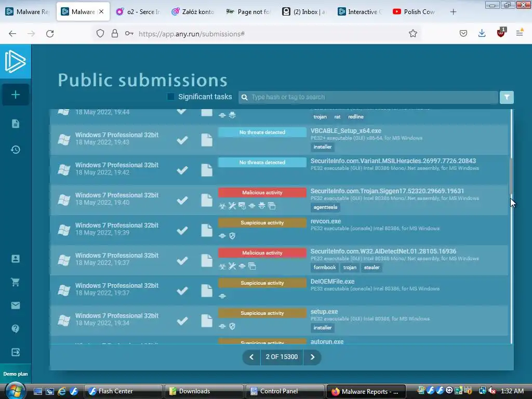Viewport: 532px width, 399px height.
Task: Switch to the o2 - Serce browser tab
Action: [138, 12]
